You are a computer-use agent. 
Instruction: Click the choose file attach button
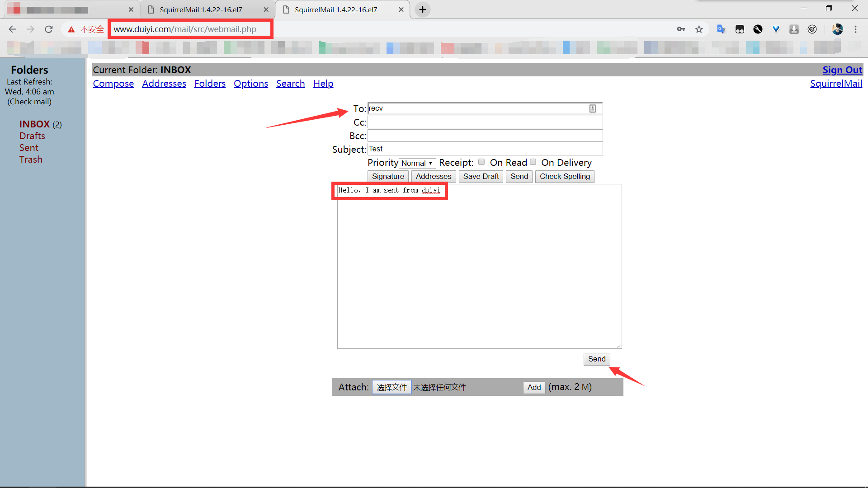[x=392, y=387]
